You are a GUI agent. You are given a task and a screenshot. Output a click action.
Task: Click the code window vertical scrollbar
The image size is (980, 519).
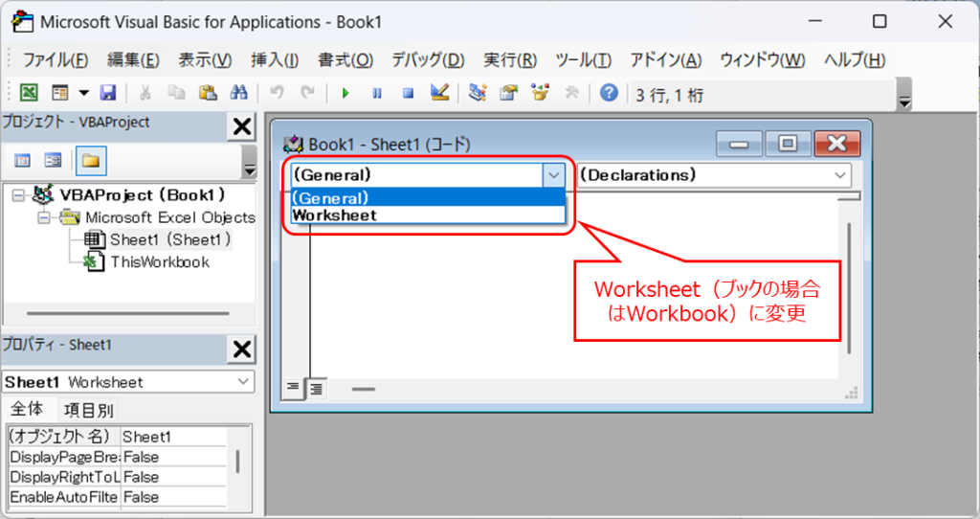click(849, 288)
